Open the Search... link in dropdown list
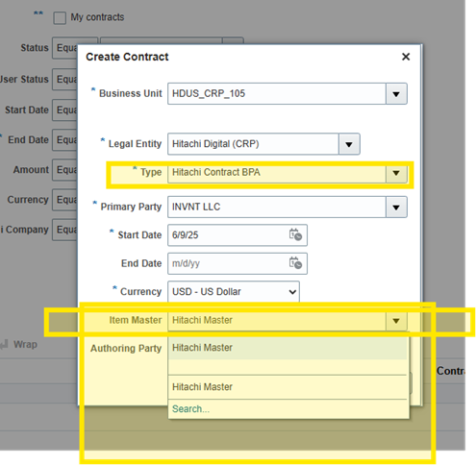The image size is (476, 465). point(190,409)
